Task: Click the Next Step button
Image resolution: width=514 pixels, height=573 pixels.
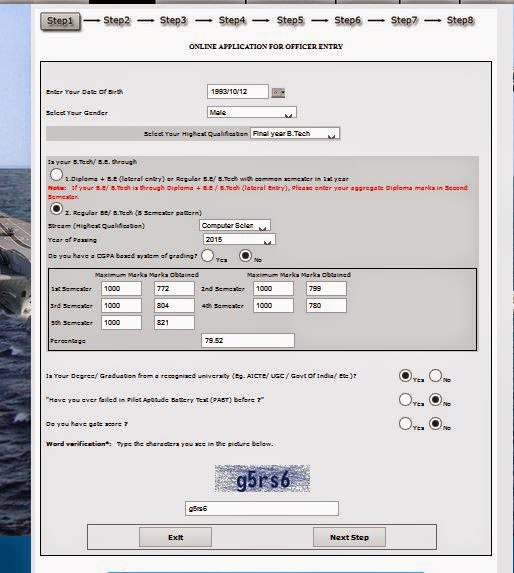Action: pyautogui.click(x=349, y=537)
